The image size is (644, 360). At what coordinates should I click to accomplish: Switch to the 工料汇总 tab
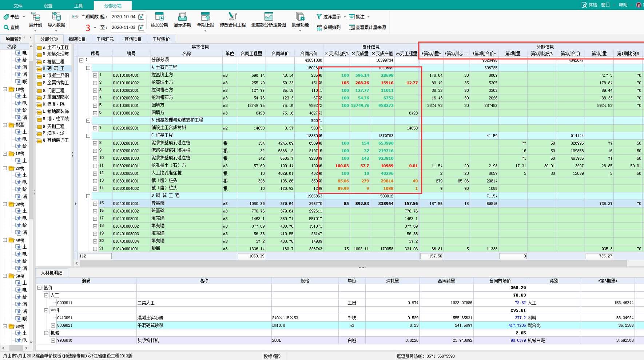pos(105,39)
